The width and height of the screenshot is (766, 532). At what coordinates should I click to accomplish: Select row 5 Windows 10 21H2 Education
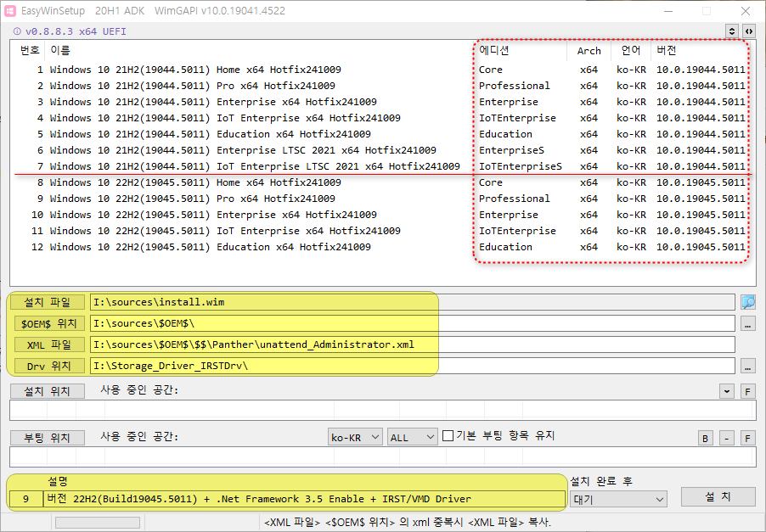(381, 134)
